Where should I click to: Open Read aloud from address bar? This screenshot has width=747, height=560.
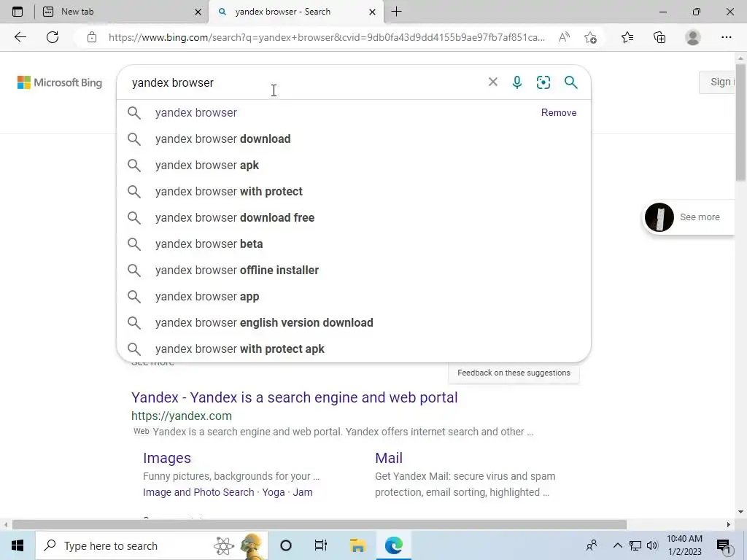click(x=564, y=37)
